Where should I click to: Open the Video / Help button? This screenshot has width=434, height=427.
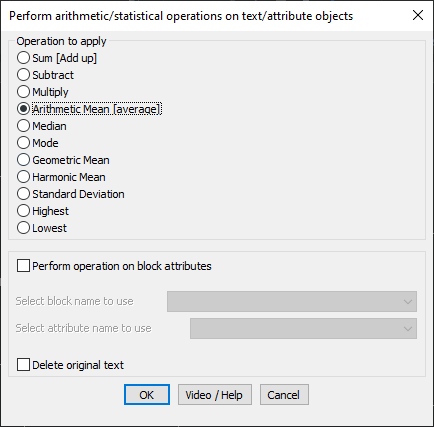(x=214, y=395)
